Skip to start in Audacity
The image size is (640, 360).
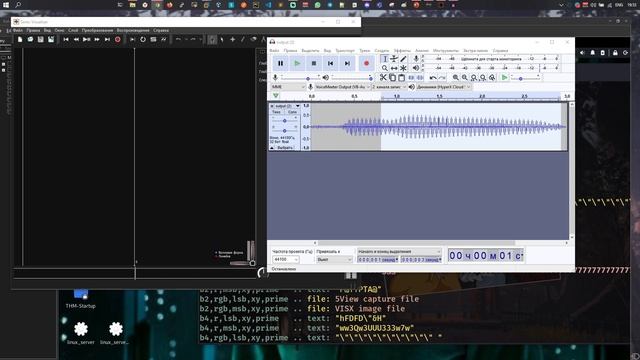330,63
